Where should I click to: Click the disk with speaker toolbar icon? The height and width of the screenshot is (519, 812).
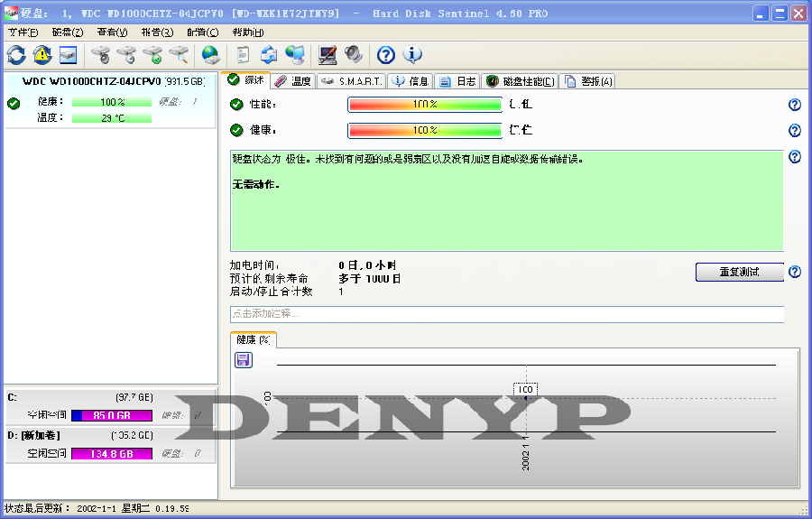click(100, 54)
